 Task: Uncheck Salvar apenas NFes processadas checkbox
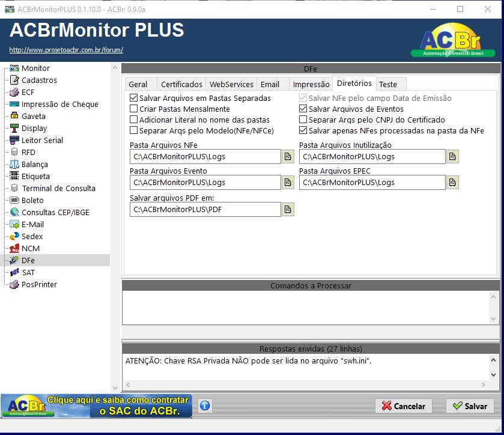(x=303, y=130)
